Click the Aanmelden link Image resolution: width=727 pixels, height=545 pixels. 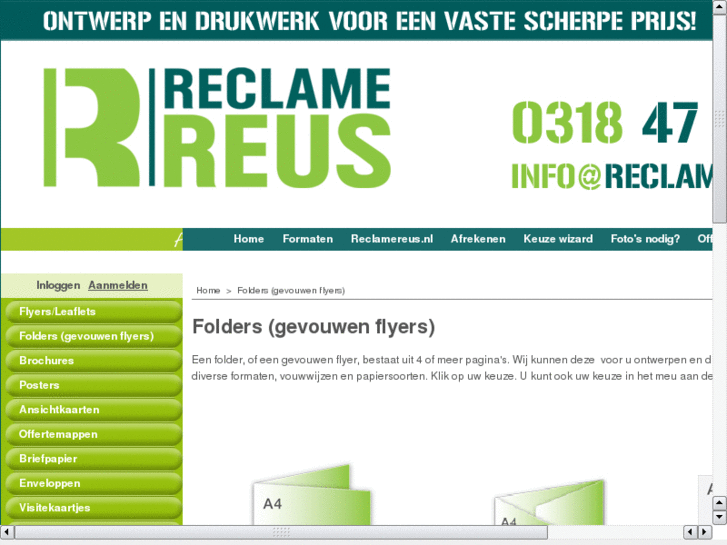[x=118, y=285]
